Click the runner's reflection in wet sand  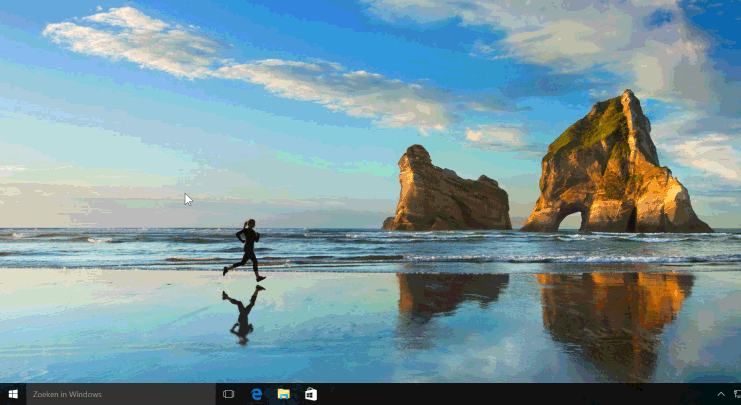coord(243,313)
